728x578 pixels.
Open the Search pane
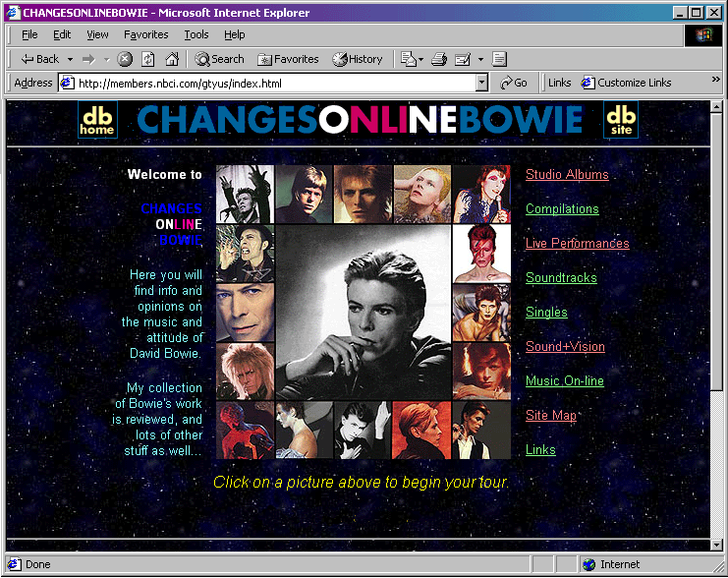(219, 59)
